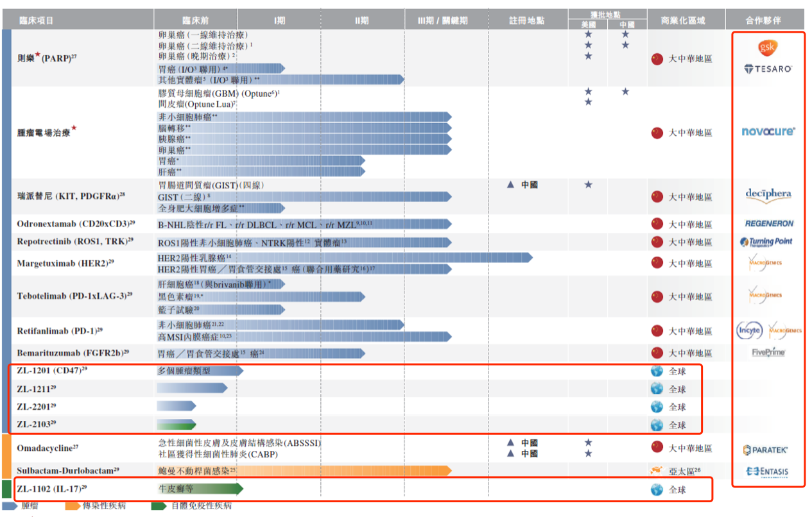Click the deciphera partner logo
Viewport: 812px width, 517px height.
[x=768, y=195]
